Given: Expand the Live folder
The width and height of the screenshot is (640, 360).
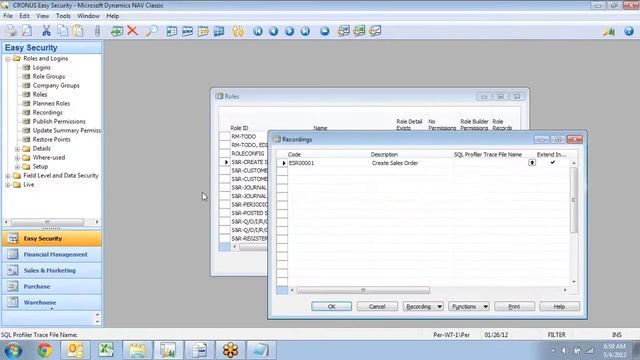Looking at the screenshot, I should point(8,184).
